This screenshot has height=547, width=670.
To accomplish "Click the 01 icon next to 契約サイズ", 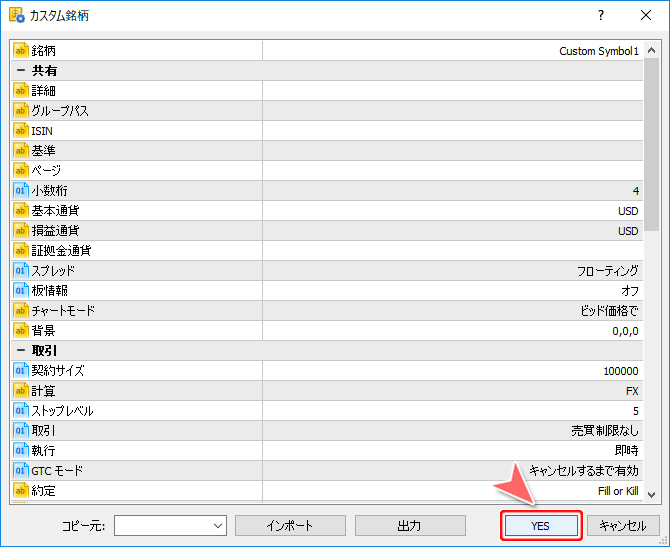I will [21, 370].
